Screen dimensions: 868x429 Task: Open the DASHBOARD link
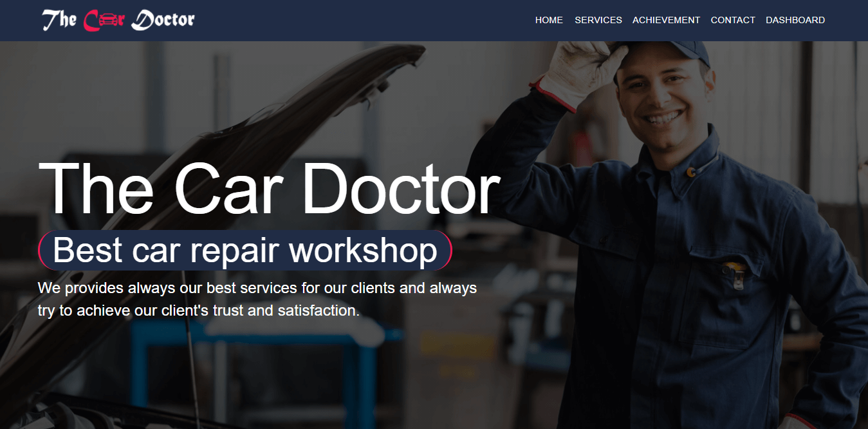(x=795, y=20)
